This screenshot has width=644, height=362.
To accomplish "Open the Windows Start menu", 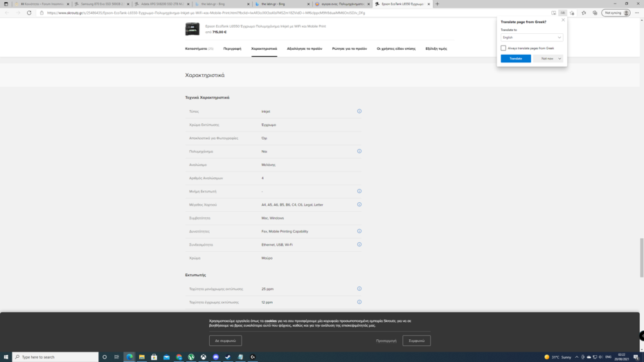I will click(6, 357).
